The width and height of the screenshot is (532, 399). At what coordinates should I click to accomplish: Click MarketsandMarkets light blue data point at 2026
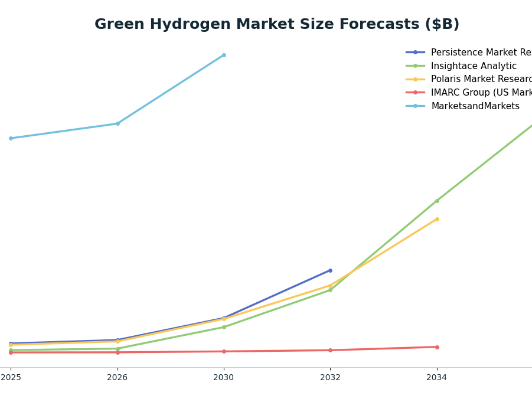(x=118, y=123)
